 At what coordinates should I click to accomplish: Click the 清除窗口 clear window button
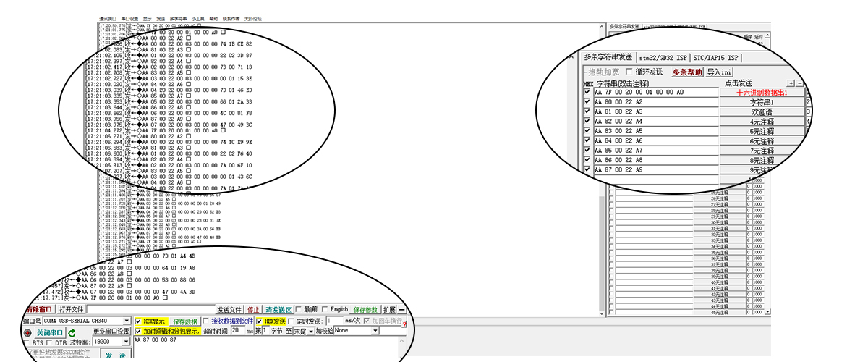pyautogui.click(x=40, y=310)
